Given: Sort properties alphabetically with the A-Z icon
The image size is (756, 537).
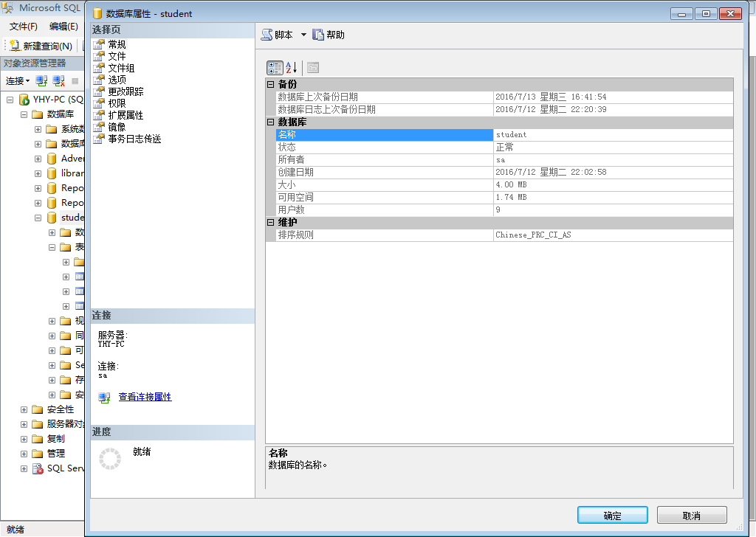Looking at the screenshot, I should pyautogui.click(x=291, y=68).
